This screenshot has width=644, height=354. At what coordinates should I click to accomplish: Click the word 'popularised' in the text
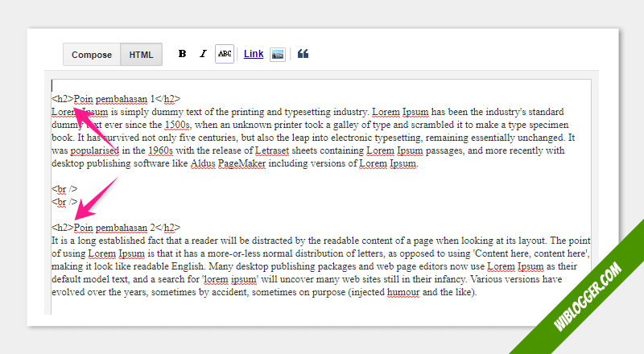pyautogui.click(x=94, y=150)
